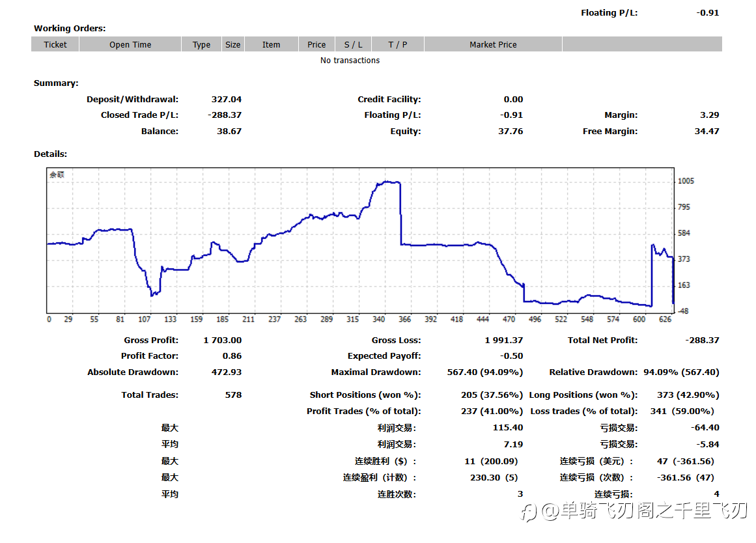Click the Open Time column header

click(x=130, y=44)
